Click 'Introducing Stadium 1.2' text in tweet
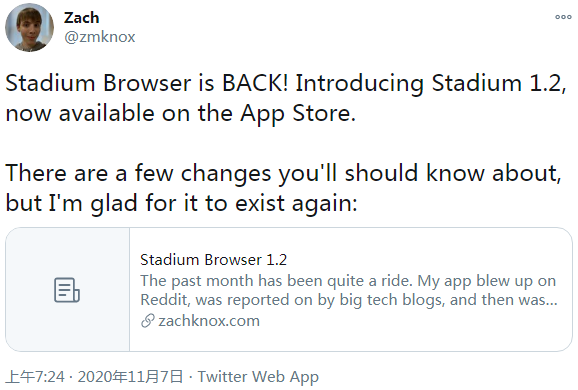 coord(431,83)
